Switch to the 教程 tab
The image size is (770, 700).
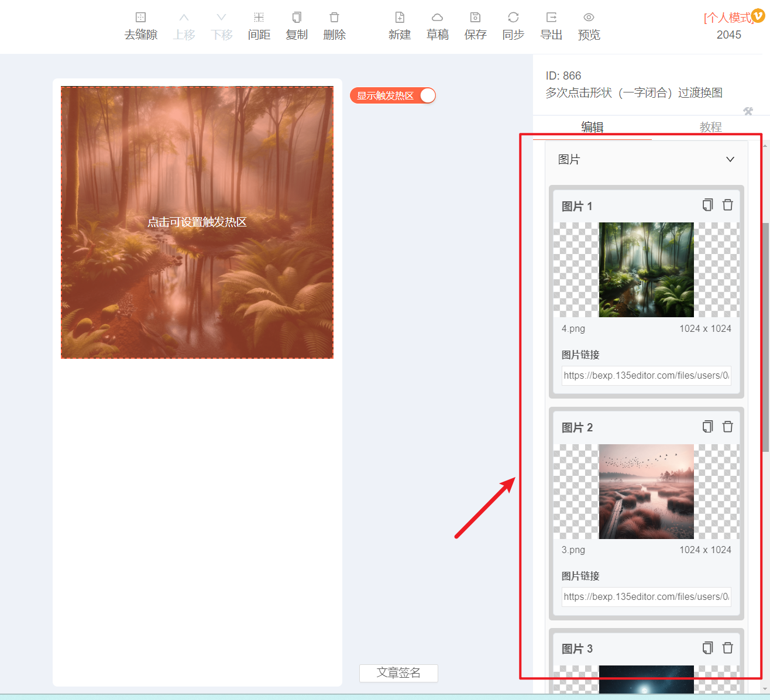pyautogui.click(x=710, y=127)
